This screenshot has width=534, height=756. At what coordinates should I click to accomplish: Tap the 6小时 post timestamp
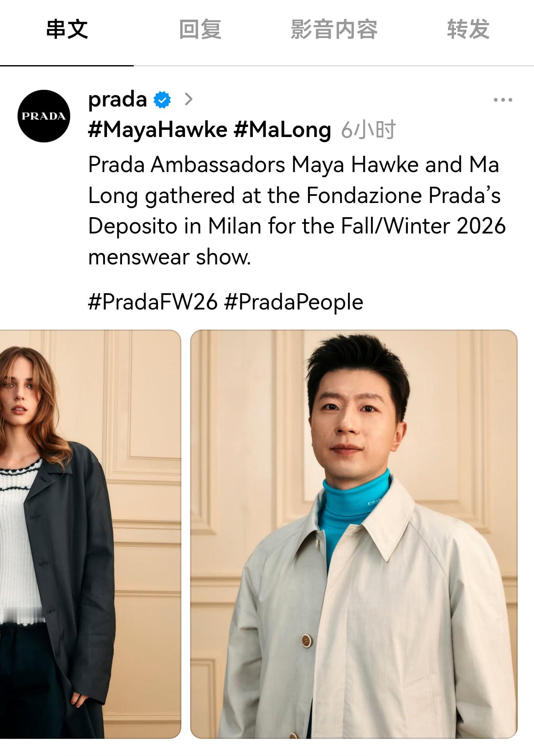click(368, 130)
